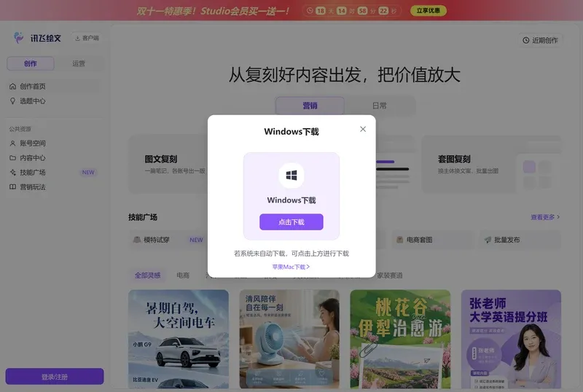Click the home icon beside 创作首页
The height and width of the screenshot is (392, 583).
tap(12, 86)
